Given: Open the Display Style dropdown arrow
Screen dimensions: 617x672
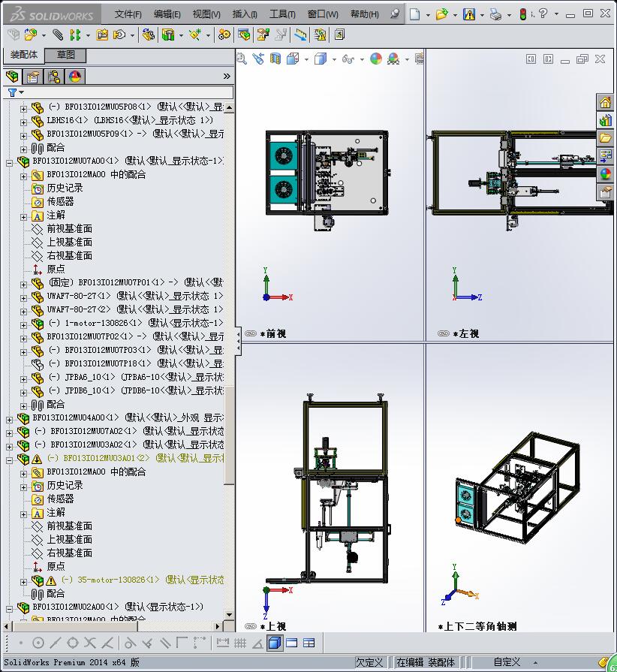Looking at the screenshot, I should coord(334,59).
